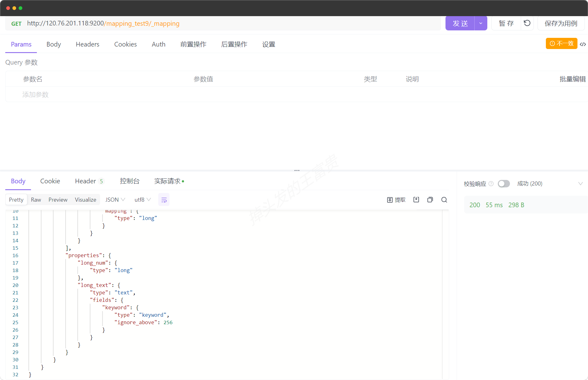Image resolution: width=588 pixels, height=380 pixels.
Task: Expand the 成功 (200) response dropdown
Action: [x=581, y=184]
